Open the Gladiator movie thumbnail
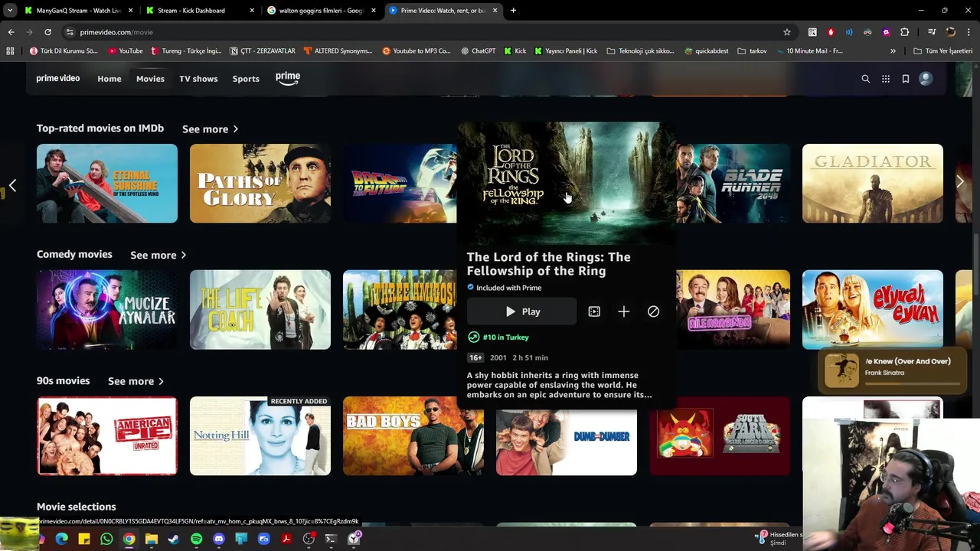 coord(873,184)
